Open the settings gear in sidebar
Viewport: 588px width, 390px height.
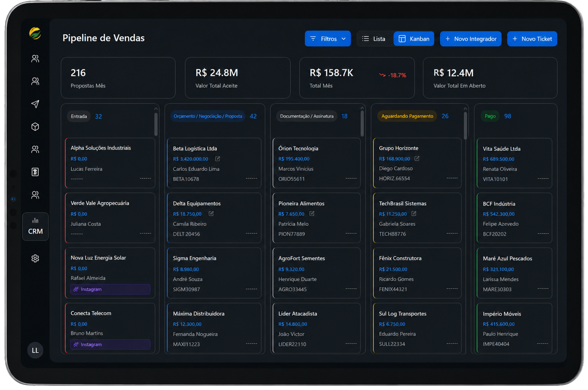point(35,259)
